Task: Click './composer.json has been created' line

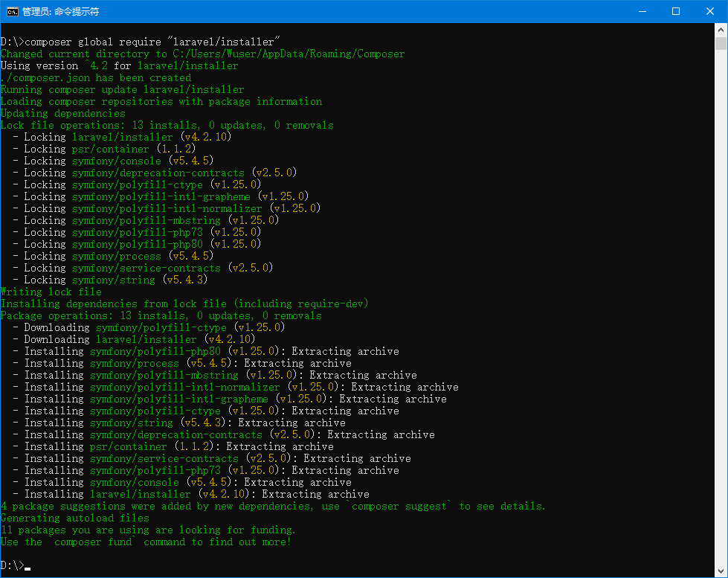Action: pyautogui.click(x=96, y=77)
